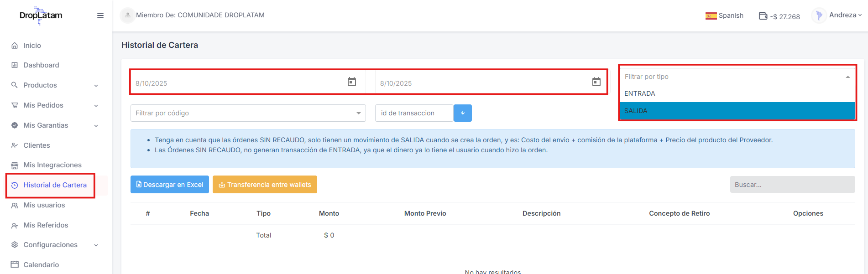This screenshot has height=274, width=868.
Task: Click Transferencia entre wallets button
Action: 265,185
